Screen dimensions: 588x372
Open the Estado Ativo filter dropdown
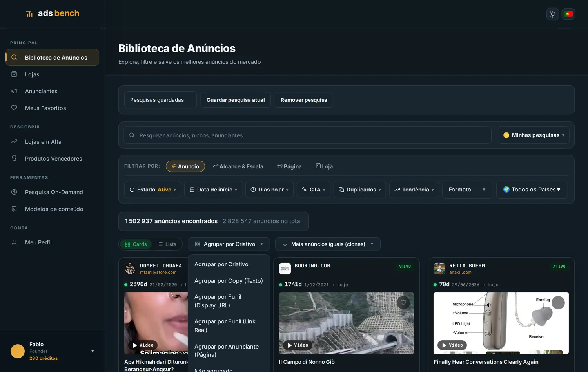point(152,190)
